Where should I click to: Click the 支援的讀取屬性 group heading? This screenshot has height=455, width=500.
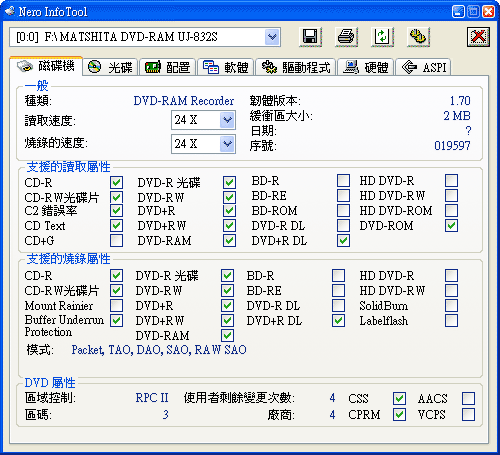pyautogui.click(x=68, y=167)
